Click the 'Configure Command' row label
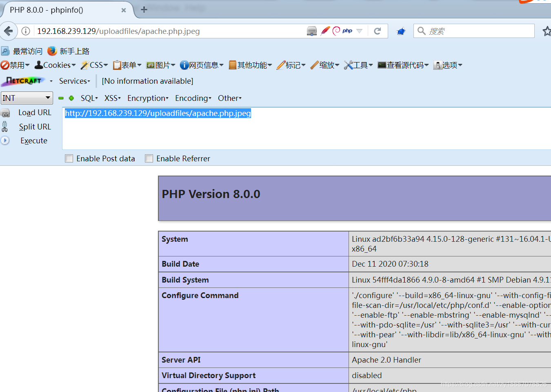The image size is (551, 392). click(200, 295)
